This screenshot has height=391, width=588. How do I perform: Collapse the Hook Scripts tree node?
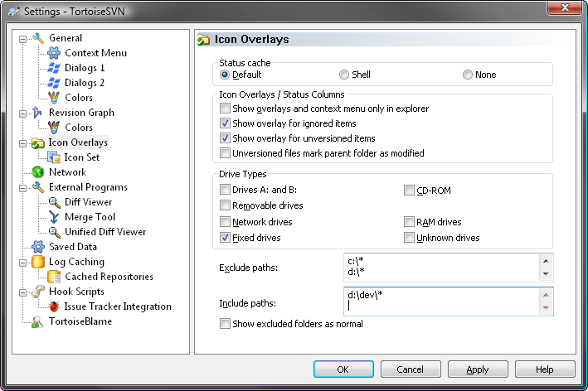(x=23, y=292)
